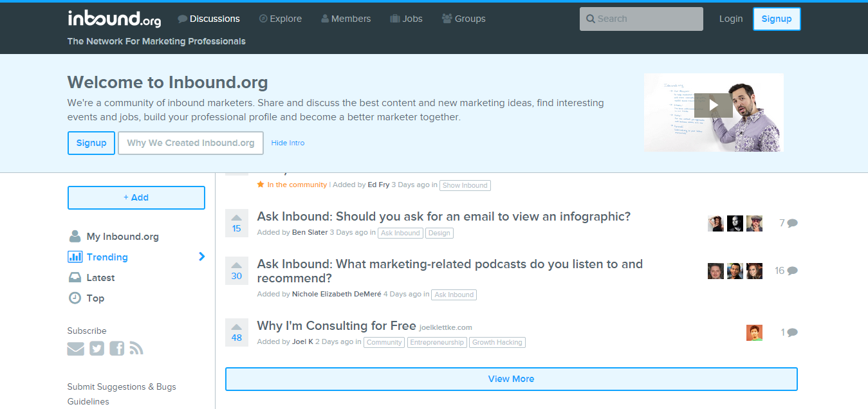Image resolution: width=868 pixels, height=409 pixels.
Task: Click the Entrepreneurship tag
Action: [x=437, y=342]
